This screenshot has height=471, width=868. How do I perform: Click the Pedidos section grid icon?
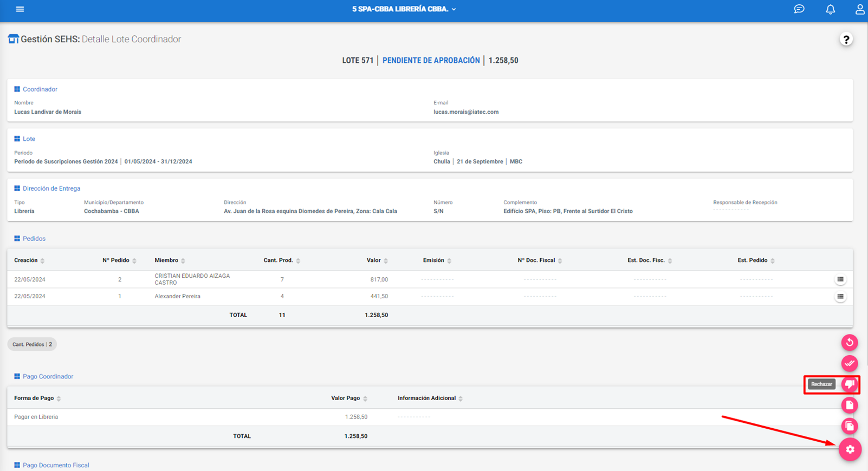[x=17, y=239]
